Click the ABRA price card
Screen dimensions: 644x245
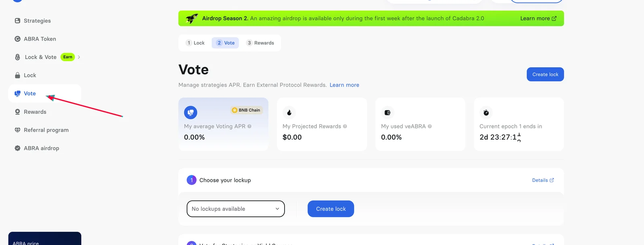coord(45,239)
